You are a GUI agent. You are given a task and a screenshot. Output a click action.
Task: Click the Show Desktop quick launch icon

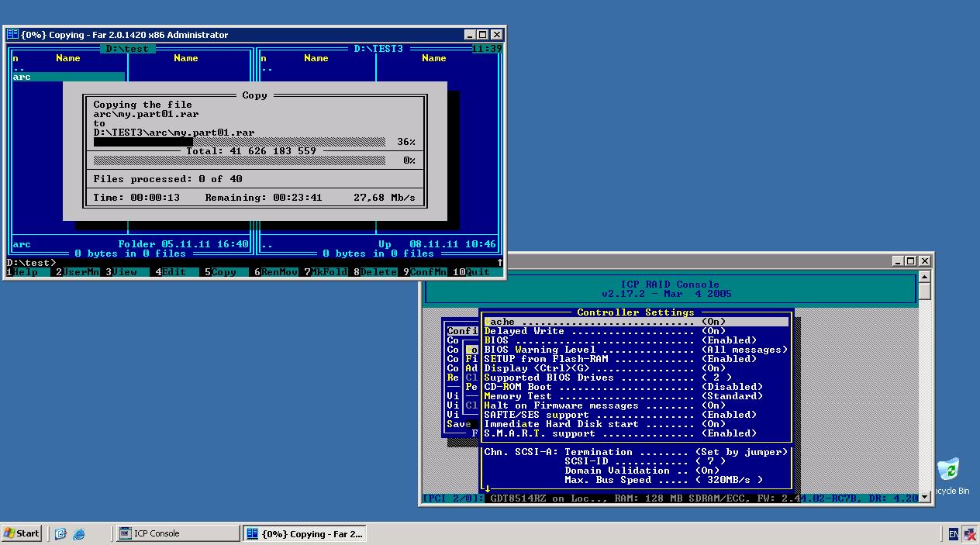[x=60, y=533]
